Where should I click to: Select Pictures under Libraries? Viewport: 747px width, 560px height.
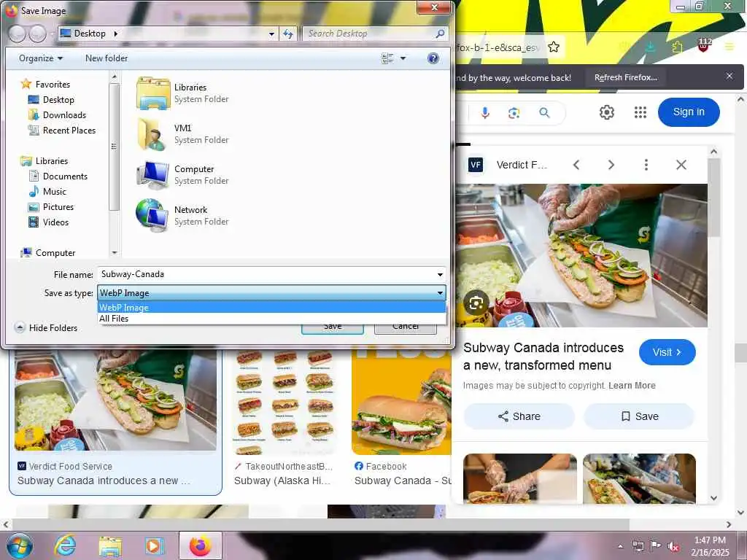click(51, 206)
